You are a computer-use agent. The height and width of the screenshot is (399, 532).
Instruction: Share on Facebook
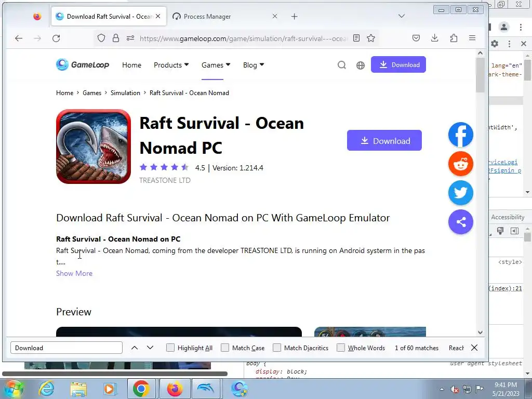(x=460, y=135)
